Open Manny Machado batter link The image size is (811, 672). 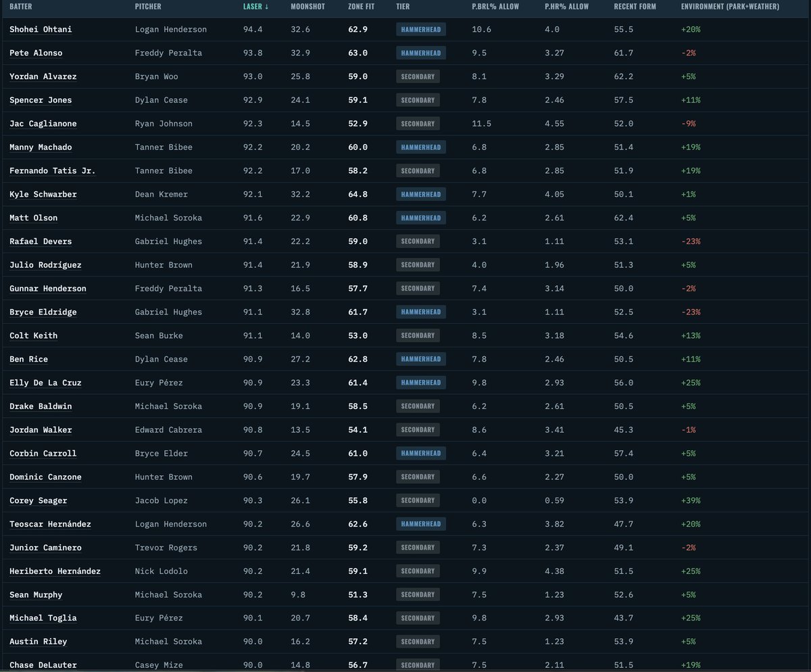pos(41,147)
